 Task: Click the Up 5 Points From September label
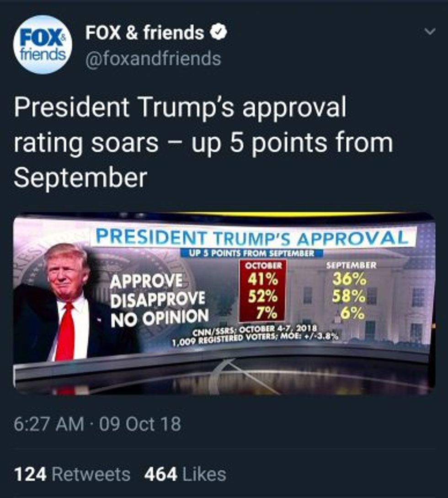click(x=251, y=253)
